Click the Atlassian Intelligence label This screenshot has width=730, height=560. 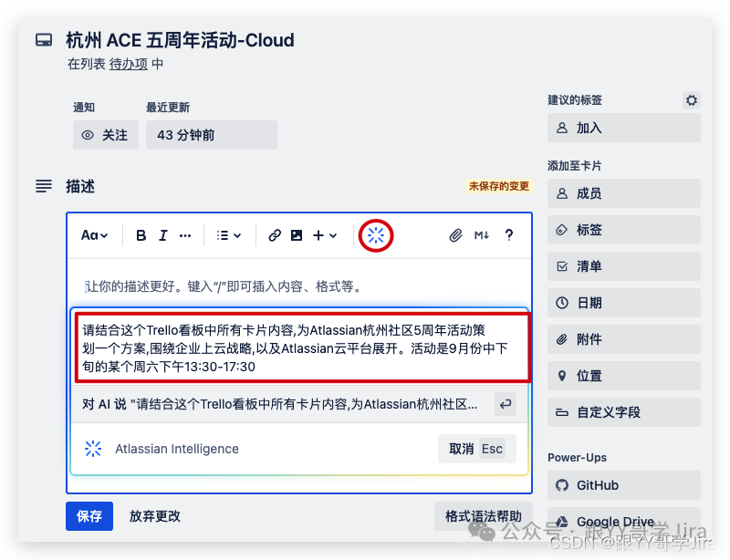177,449
